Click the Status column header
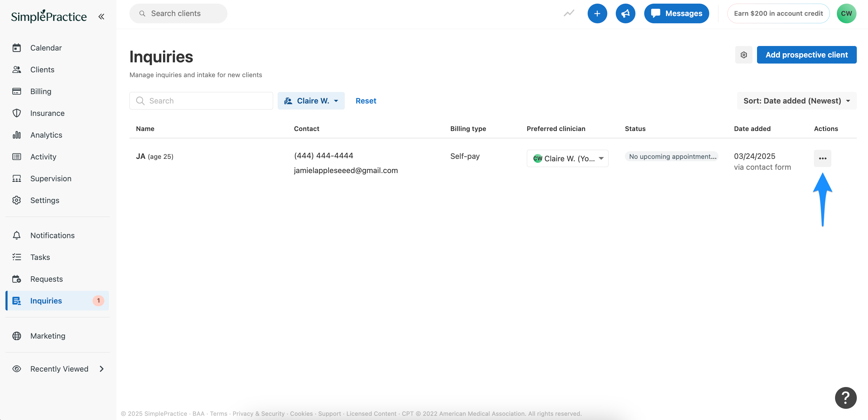The height and width of the screenshot is (420, 868). click(635, 128)
